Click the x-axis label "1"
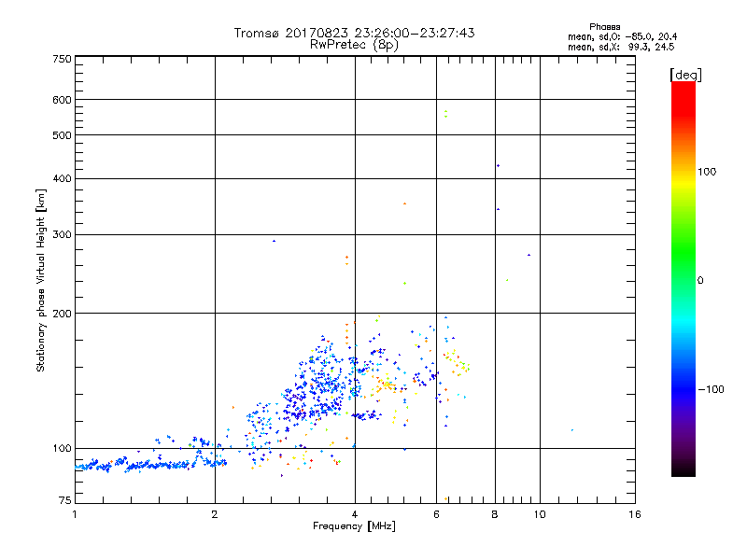Image resolution: width=747 pixels, height=560 pixels. (x=75, y=514)
